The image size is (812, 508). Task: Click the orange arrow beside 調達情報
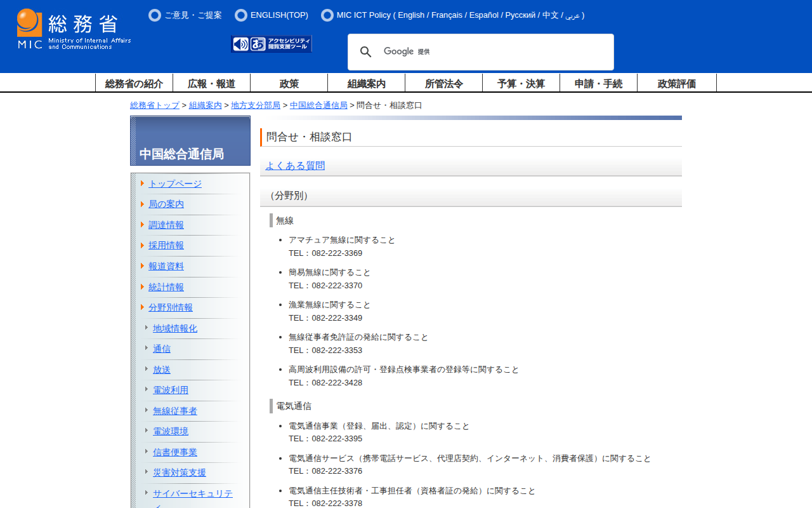(143, 225)
